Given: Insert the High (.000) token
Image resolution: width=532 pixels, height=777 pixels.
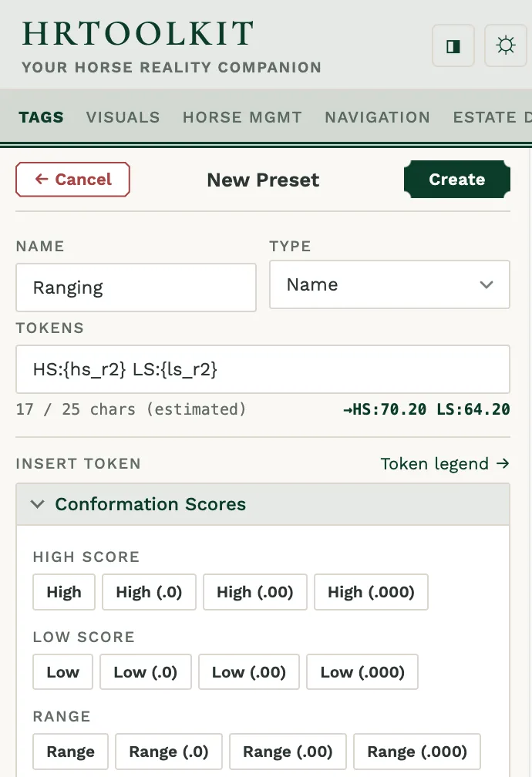Looking at the screenshot, I should (x=371, y=592).
